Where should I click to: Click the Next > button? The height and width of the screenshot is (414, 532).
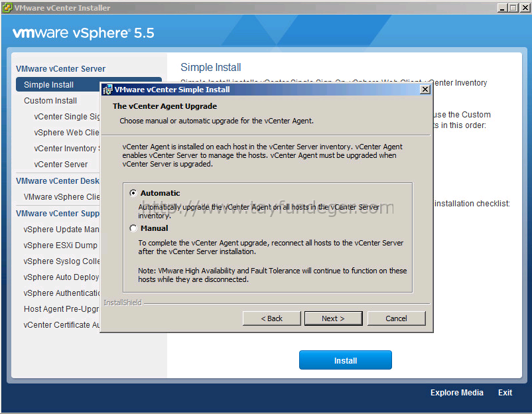(333, 318)
